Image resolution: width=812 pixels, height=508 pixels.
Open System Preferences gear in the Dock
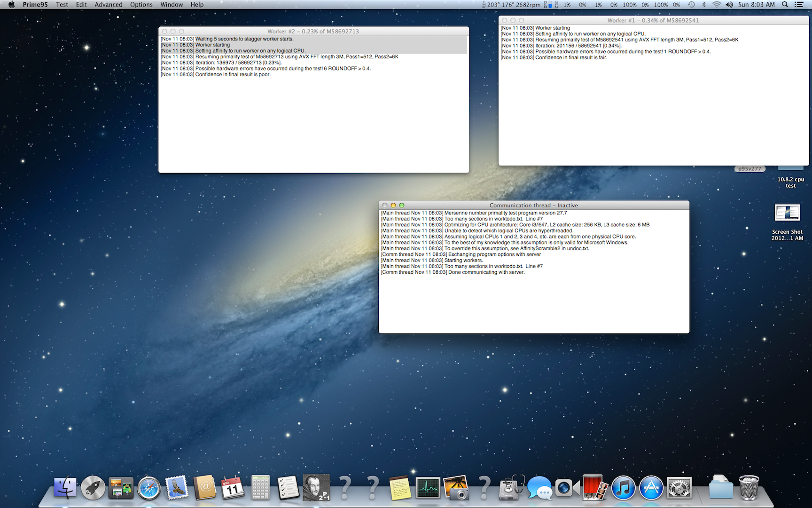(679, 488)
